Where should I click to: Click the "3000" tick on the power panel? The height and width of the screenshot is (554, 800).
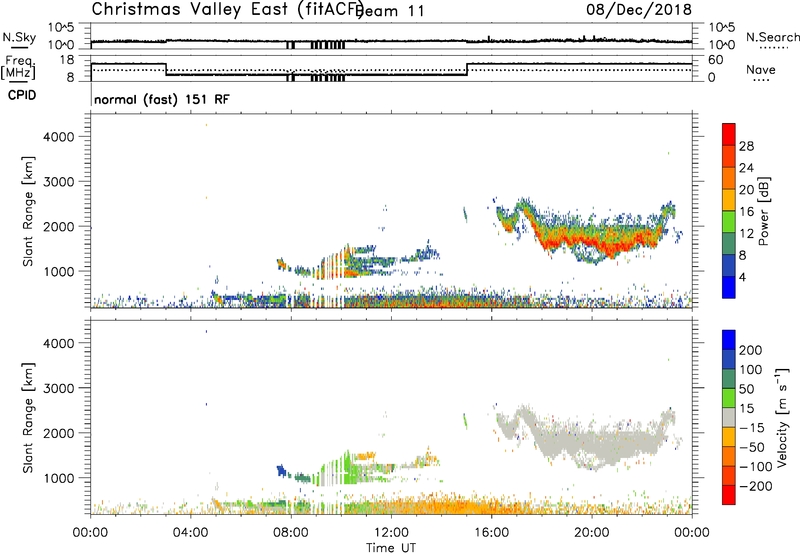point(59,182)
